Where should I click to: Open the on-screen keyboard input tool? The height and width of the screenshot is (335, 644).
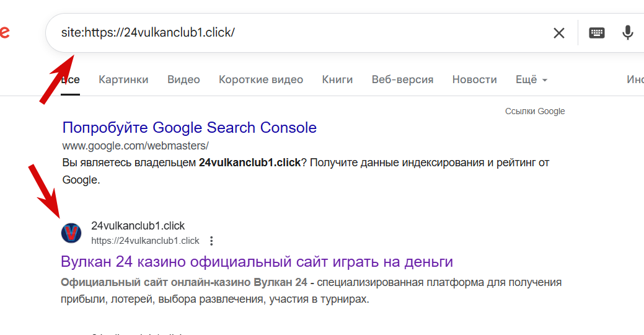click(x=596, y=33)
